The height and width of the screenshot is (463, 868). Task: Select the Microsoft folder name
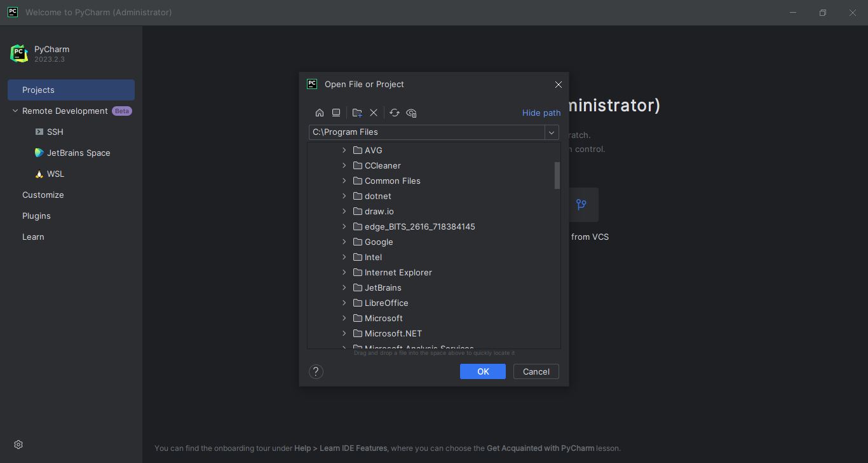[384, 318]
